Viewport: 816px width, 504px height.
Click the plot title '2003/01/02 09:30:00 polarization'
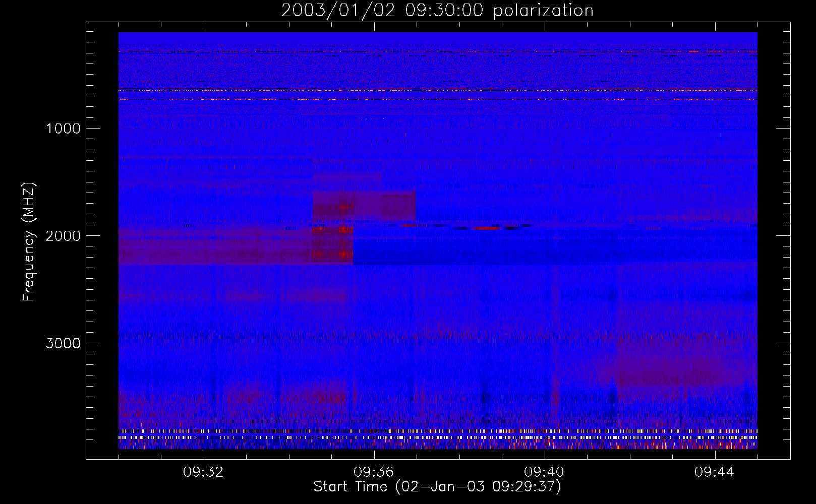[x=437, y=10]
